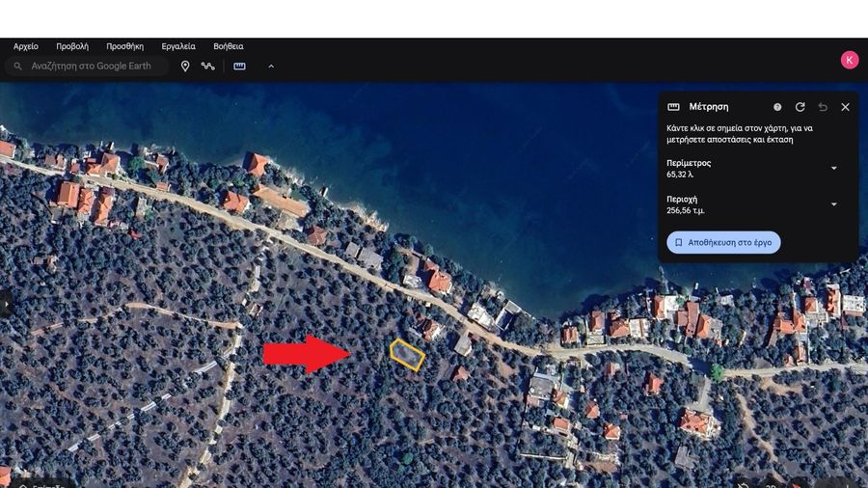Image resolution: width=868 pixels, height=488 pixels.
Task: Select the draw path or polygon tool
Action: tap(207, 66)
